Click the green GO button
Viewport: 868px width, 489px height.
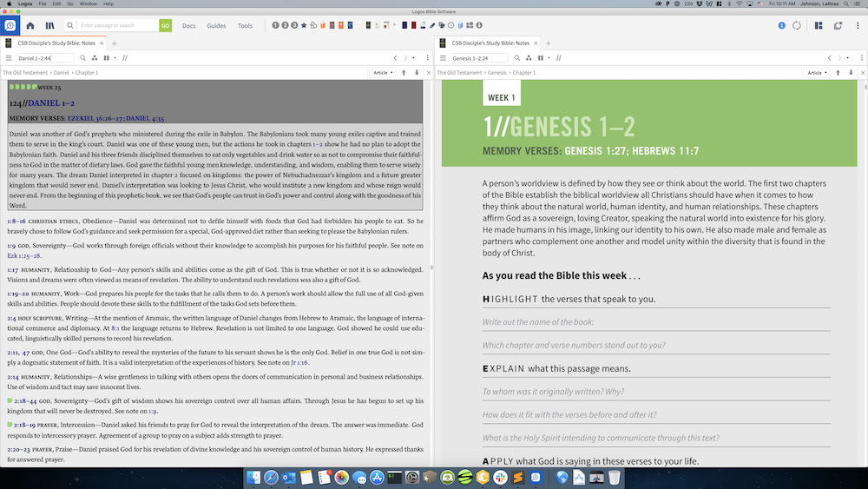(x=165, y=25)
